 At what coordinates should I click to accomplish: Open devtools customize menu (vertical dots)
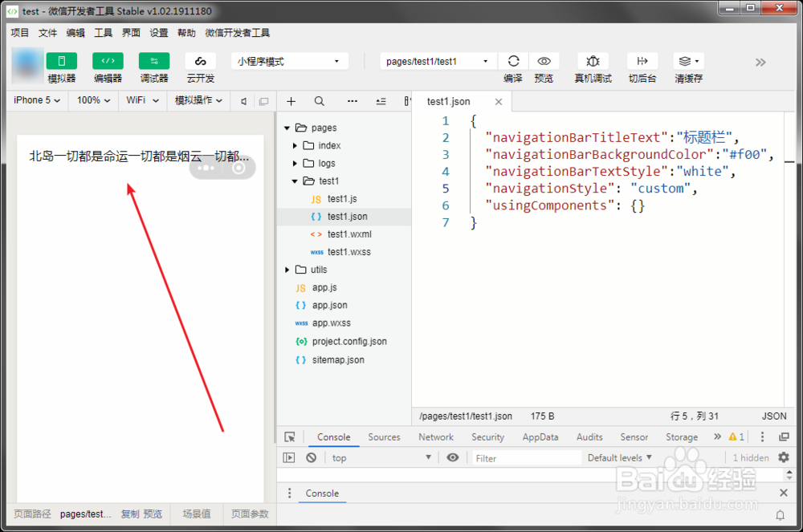pos(762,437)
